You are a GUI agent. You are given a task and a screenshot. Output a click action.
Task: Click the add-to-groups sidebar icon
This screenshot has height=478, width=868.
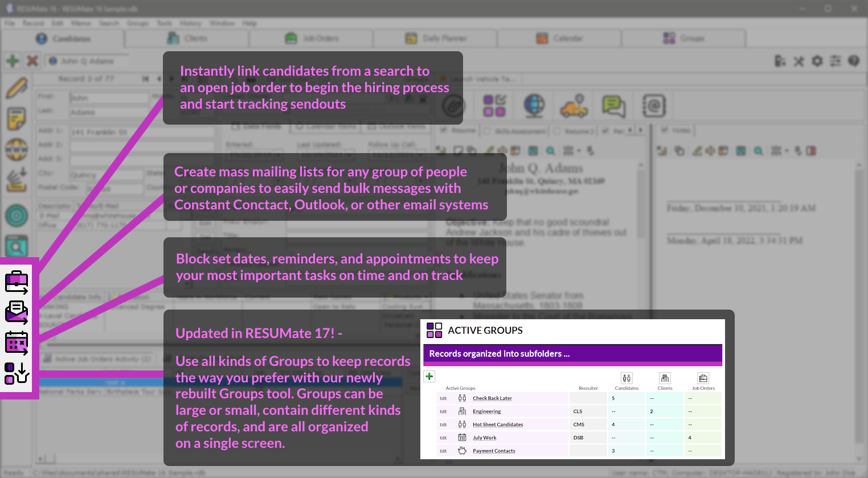pos(17,373)
